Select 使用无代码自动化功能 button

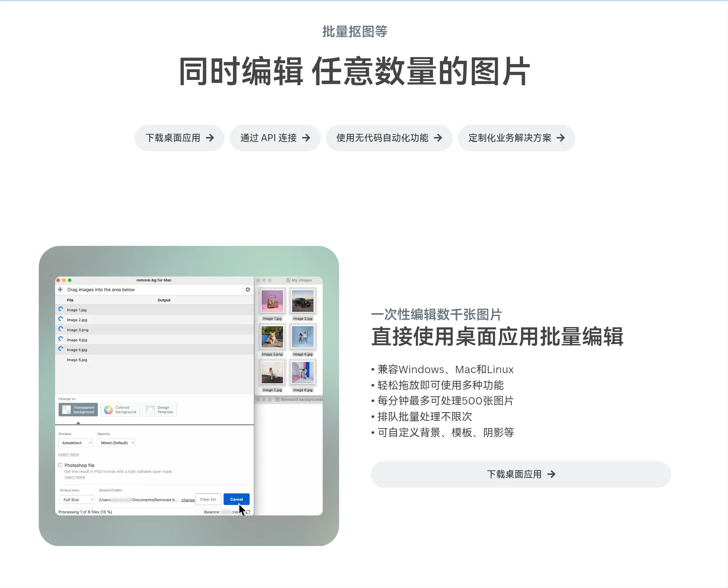click(389, 138)
